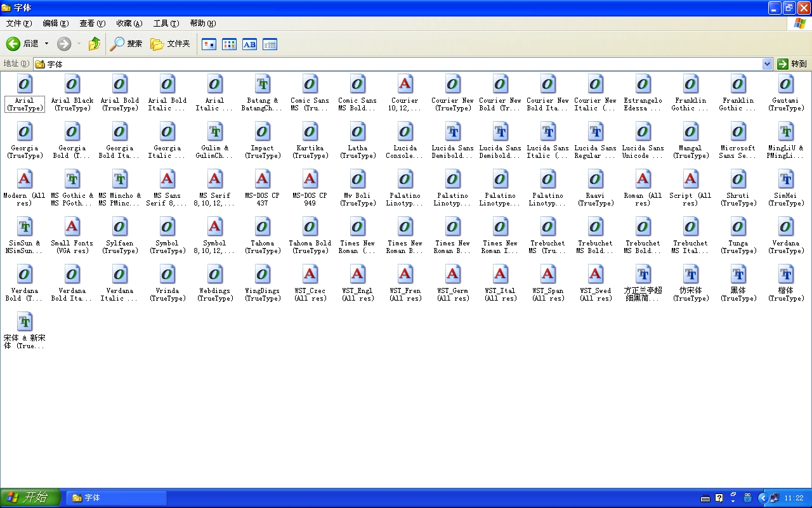This screenshot has width=812, height=508.
Task: Click the 字体 taskbar window button
Action: [x=117, y=498]
